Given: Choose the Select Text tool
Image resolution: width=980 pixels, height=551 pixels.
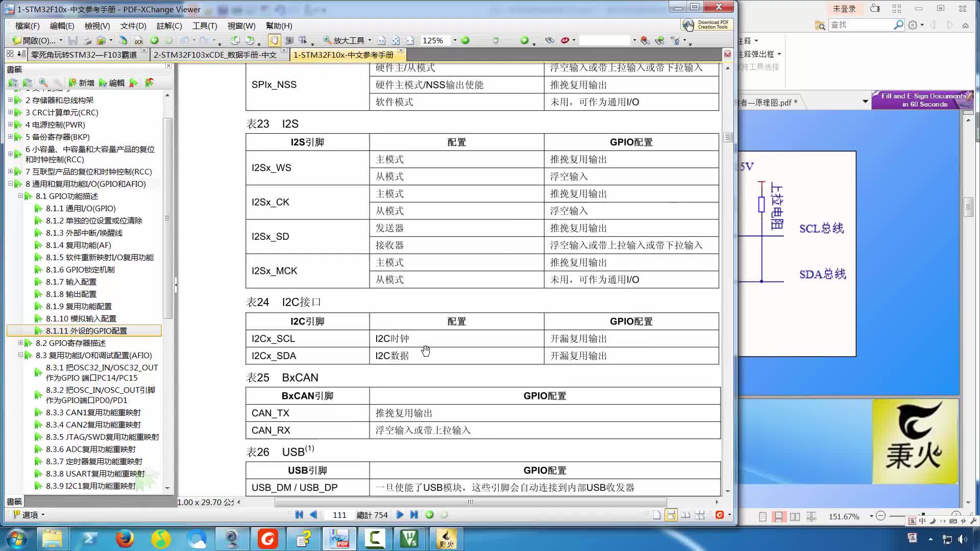Looking at the screenshot, I should 303,40.
